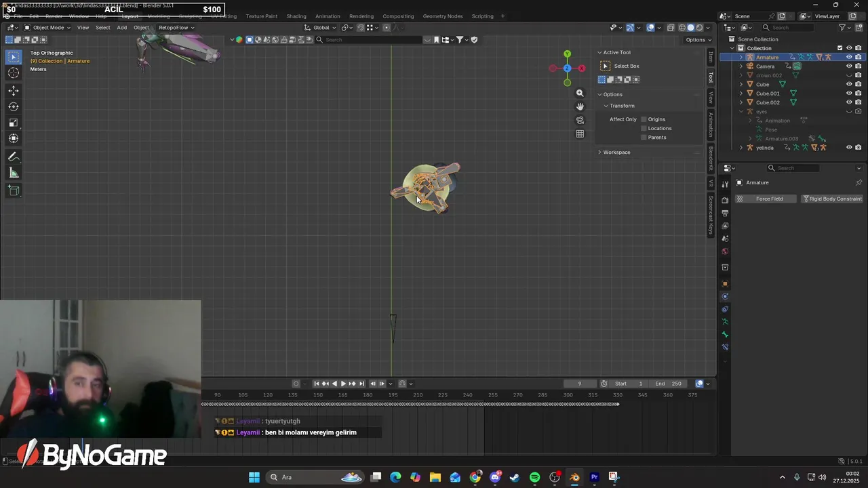Enable the Locations checkbox
Screen dimensions: 868x488
coord(644,128)
